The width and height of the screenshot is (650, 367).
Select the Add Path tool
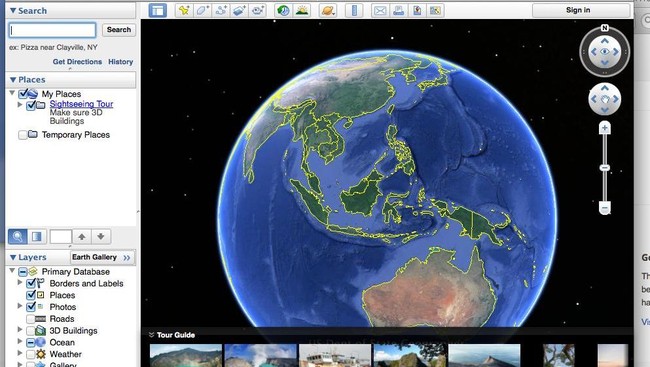(x=221, y=10)
